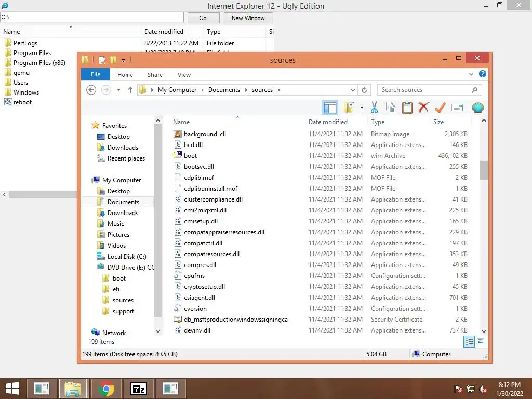Viewport: 532px width, 399px height.
Task: Open the Share ribbon tab
Action: 155,75
